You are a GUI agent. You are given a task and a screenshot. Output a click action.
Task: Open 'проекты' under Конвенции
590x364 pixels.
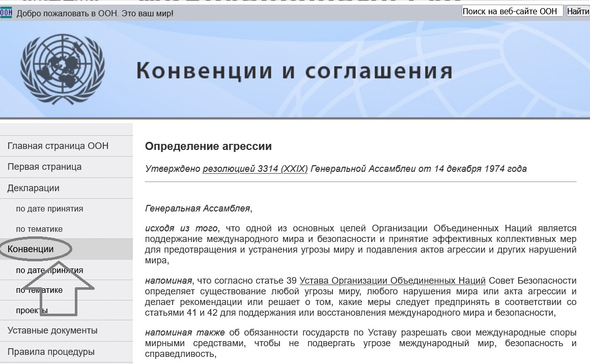pos(32,310)
